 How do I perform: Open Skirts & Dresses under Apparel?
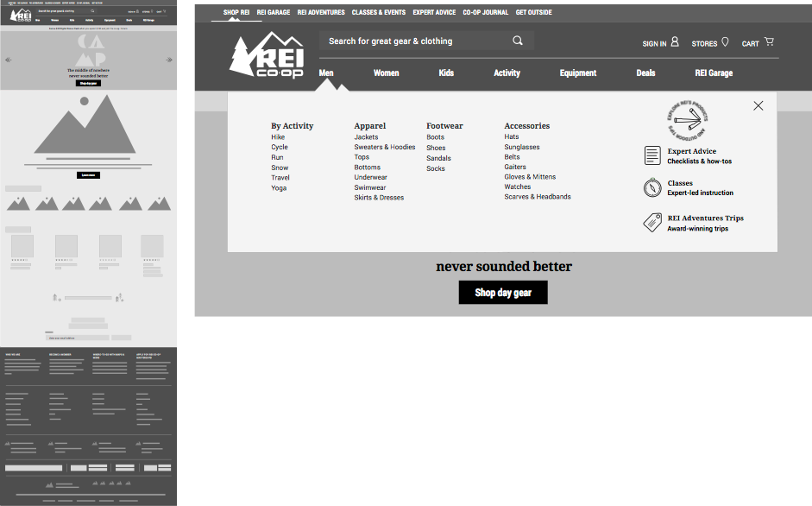coord(379,198)
